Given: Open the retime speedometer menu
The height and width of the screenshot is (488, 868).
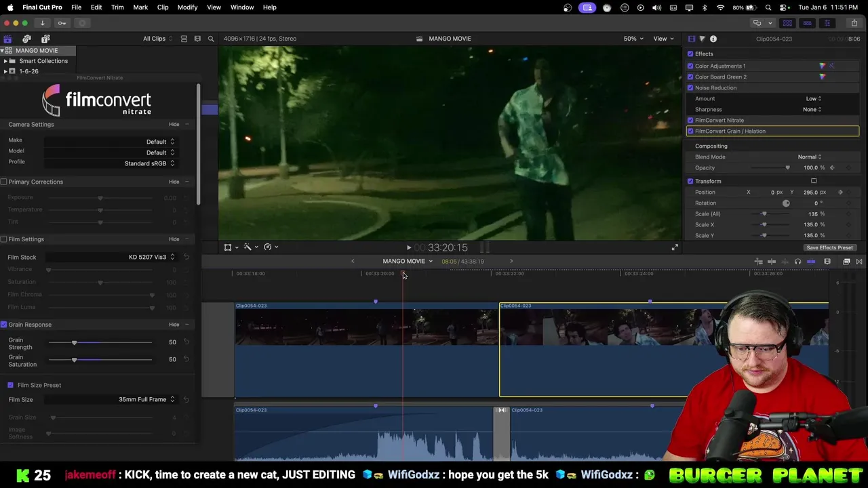Looking at the screenshot, I should coord(270,247).
